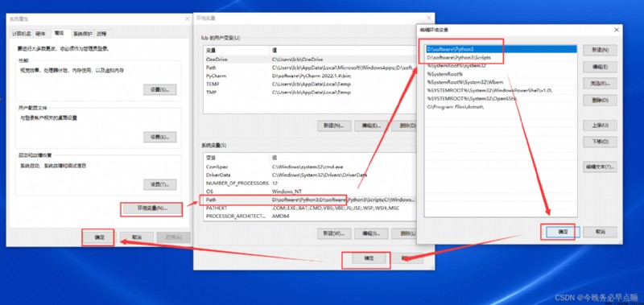Select the ComSpec system variable row
Image resolution: width=644 pixels, height=305 pixels.
click(x=310, y=167)
